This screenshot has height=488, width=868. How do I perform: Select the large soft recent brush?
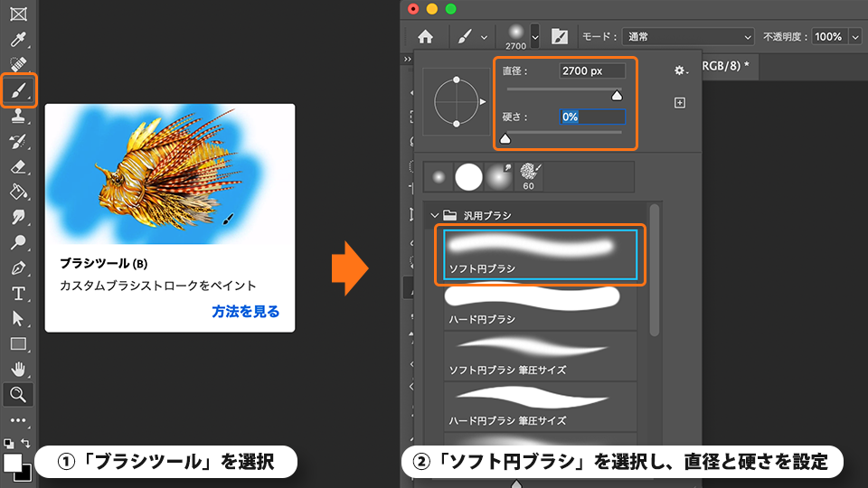point(499,177)
